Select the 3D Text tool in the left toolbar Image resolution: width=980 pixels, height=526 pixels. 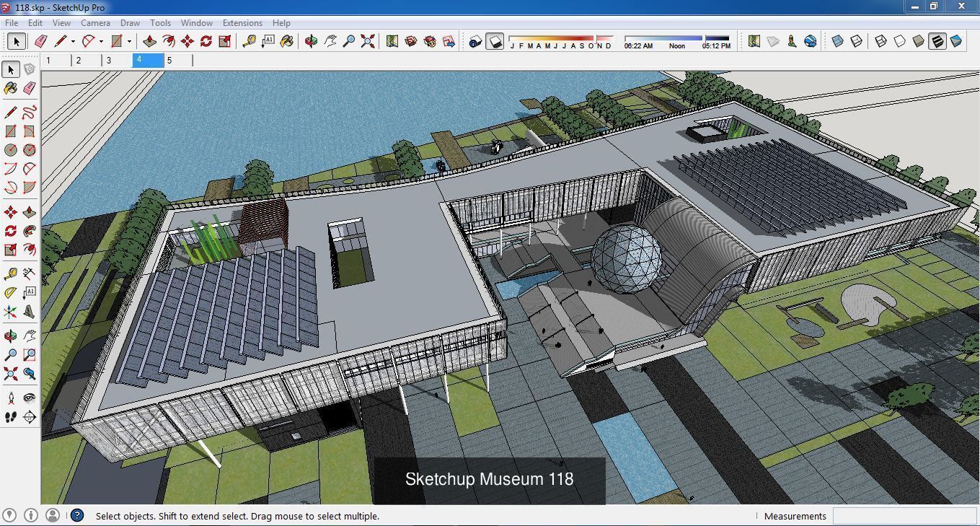click(29, 312)
